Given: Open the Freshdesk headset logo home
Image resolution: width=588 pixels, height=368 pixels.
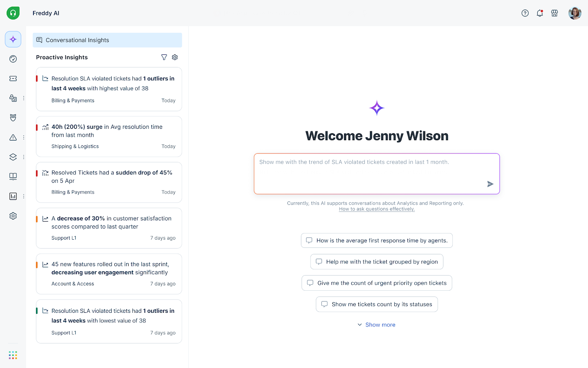Looking at the screenshot, I should [x=13, y=13].
